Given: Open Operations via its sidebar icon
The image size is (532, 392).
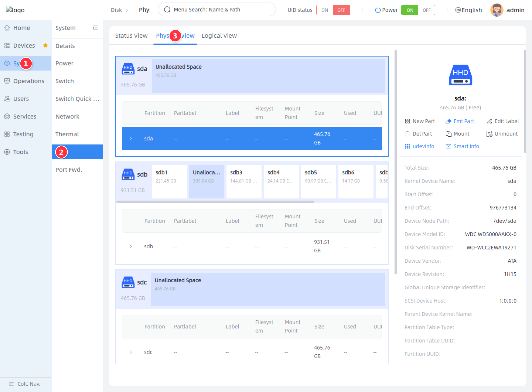Looking at the screenshot, I should coord(7,81).
